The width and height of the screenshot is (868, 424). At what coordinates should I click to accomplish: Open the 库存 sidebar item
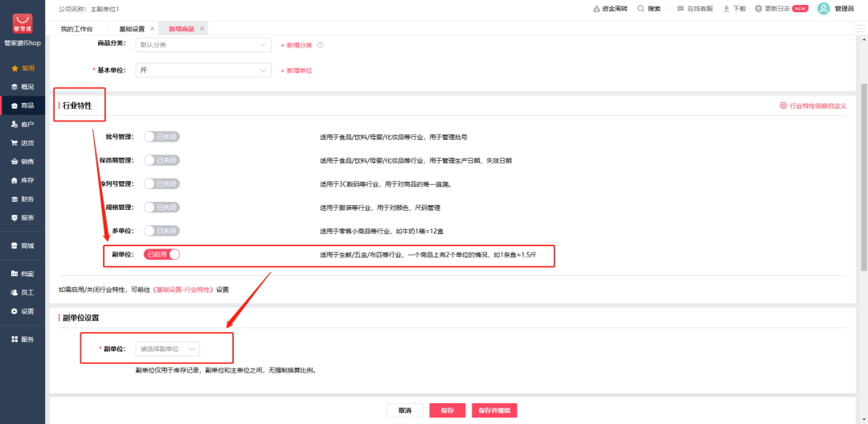pos(23,180)
